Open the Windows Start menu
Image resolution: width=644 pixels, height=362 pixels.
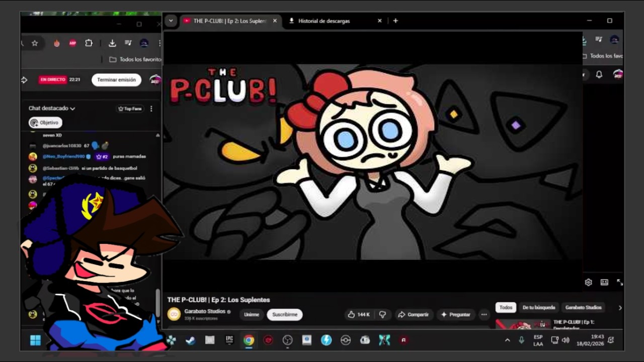[35, 340]
